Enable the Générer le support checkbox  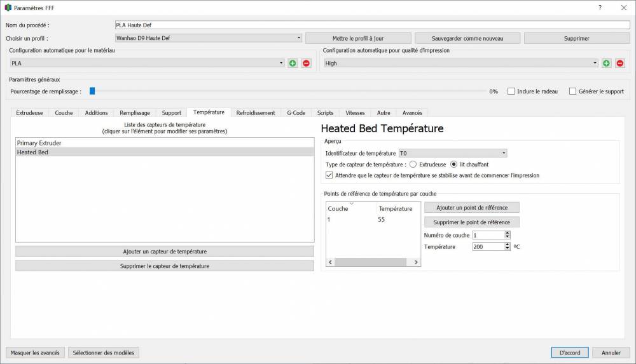coord(573,91)
